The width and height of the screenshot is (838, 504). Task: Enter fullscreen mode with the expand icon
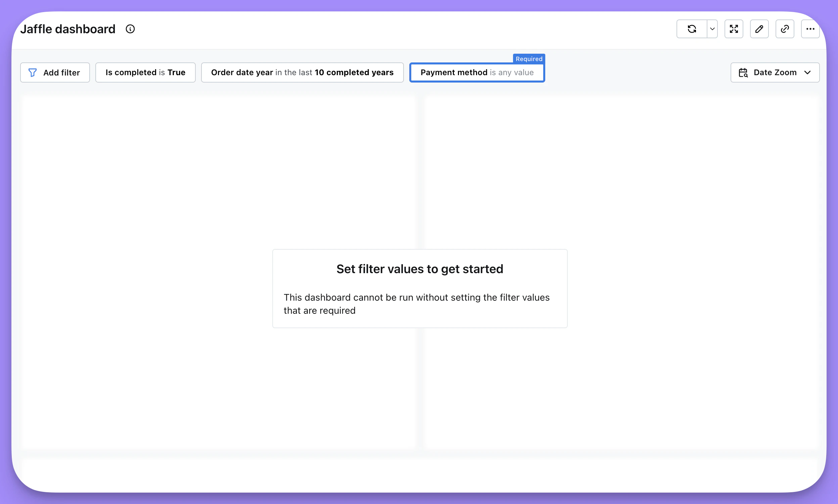point(734,29)
